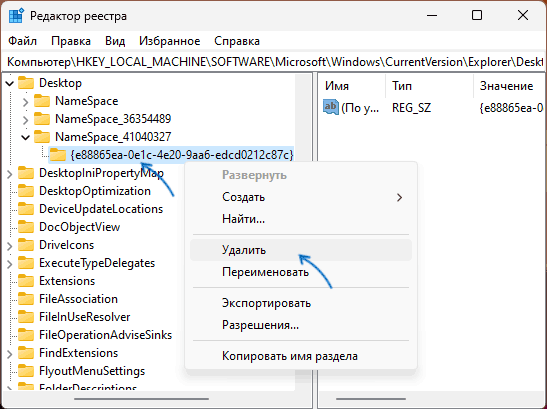
Task: Open the Вид menu
Action: click(x=115, y=41)
